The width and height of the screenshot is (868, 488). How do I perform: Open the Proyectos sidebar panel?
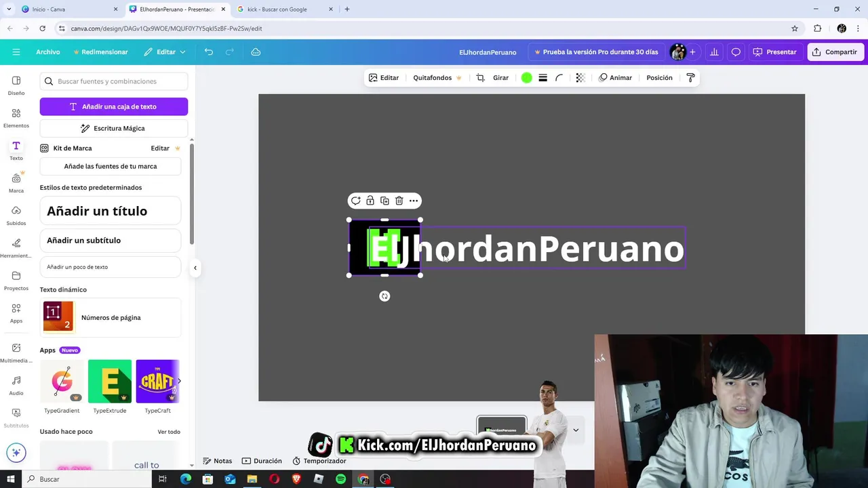[x=16, y=281]
